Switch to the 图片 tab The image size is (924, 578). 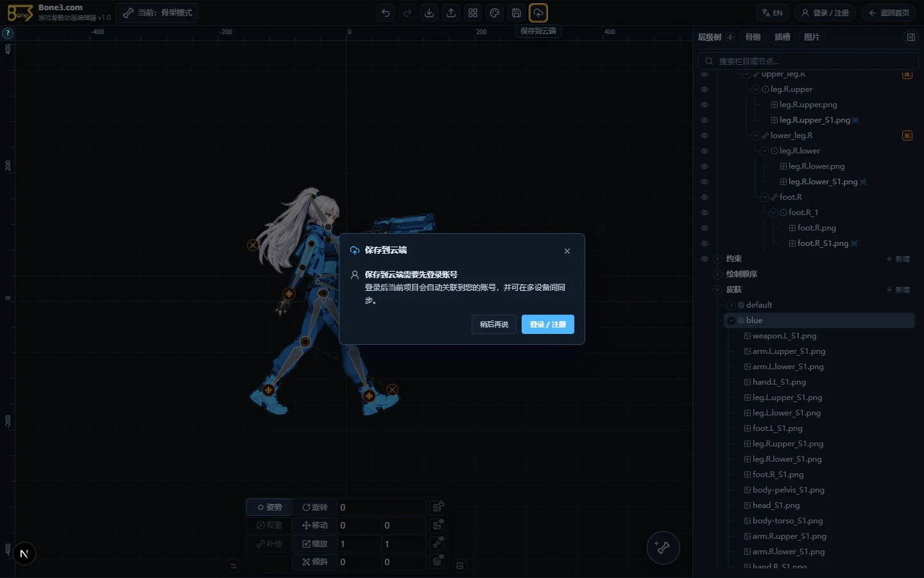click(812, 37)
